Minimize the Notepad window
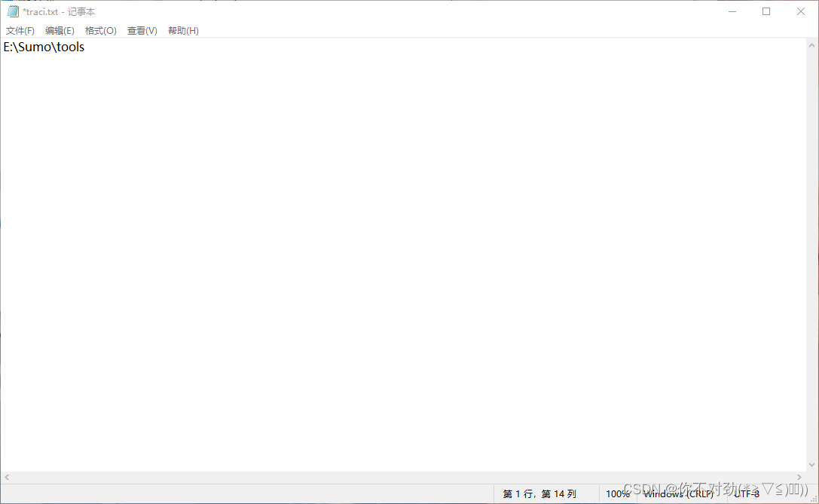The height and width of the screenshot is (504, 819). 732,11
